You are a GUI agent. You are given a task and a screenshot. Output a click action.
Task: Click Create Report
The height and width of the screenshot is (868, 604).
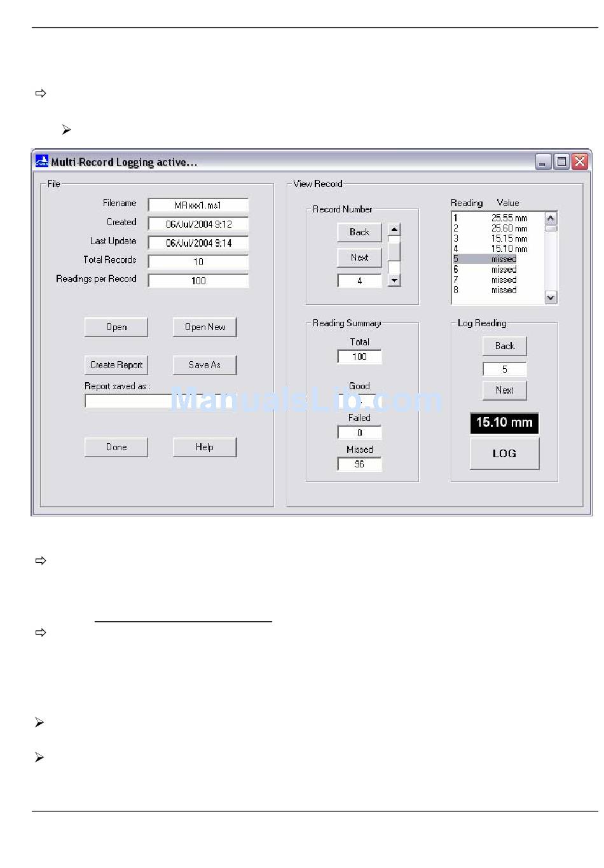point(116,365)
